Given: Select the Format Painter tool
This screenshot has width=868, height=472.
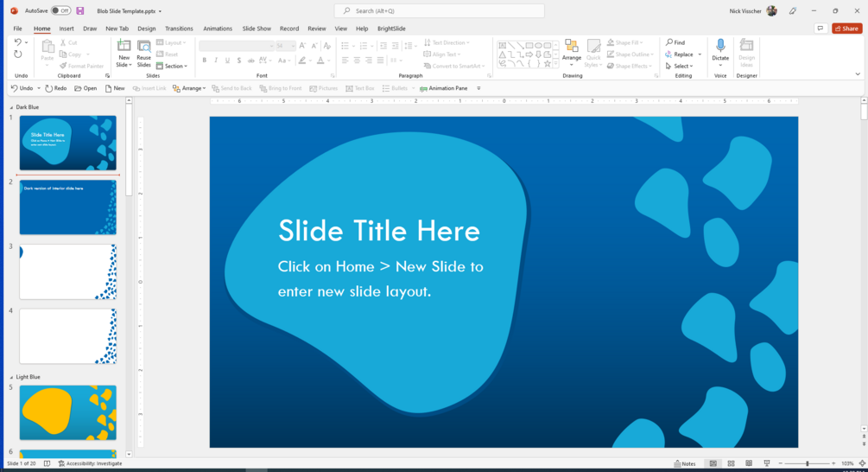Looking at the screenshot, I should 81,66.
